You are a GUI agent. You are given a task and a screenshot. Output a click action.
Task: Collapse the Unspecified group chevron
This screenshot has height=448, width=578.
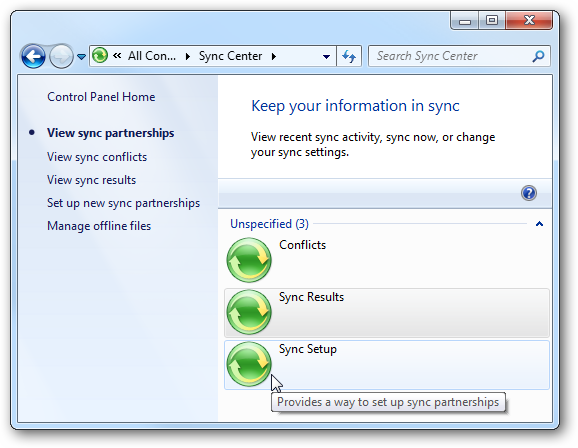539,224
